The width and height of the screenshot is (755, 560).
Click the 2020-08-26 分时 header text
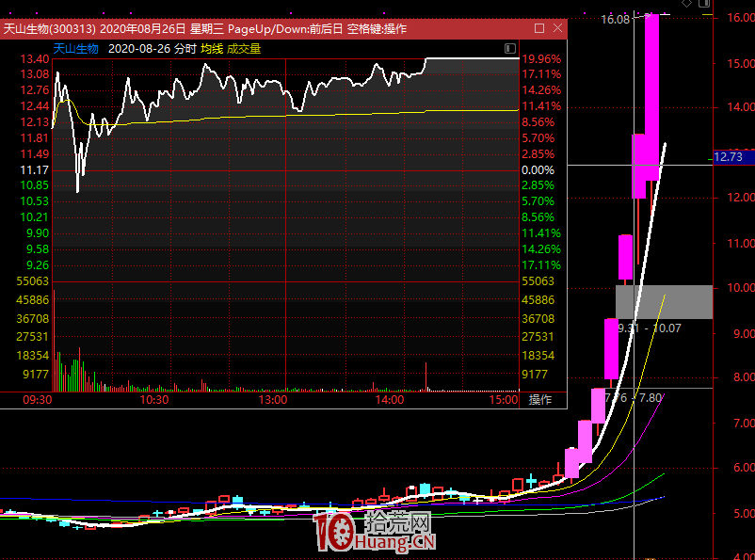tap(153, 49)
